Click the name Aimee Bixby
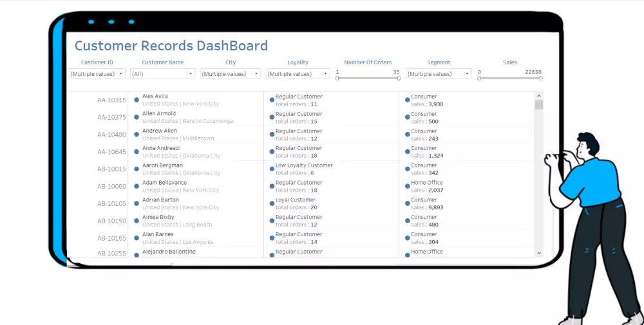 (x=158, y=217)
